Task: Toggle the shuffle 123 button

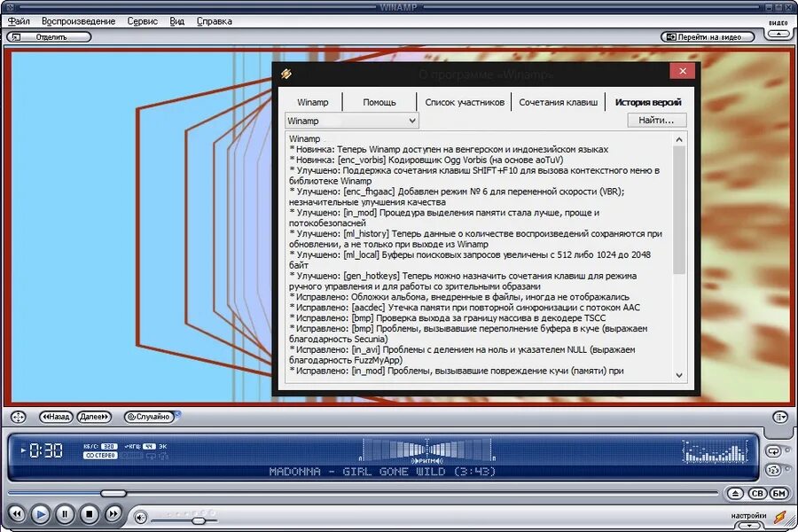Action: [x=773, y=470]
